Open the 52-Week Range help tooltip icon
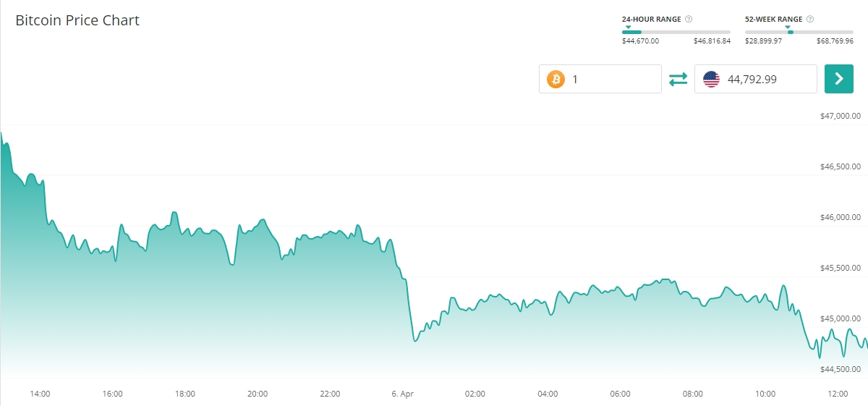The width and height of the screenshot is (868, 406). 810,19
